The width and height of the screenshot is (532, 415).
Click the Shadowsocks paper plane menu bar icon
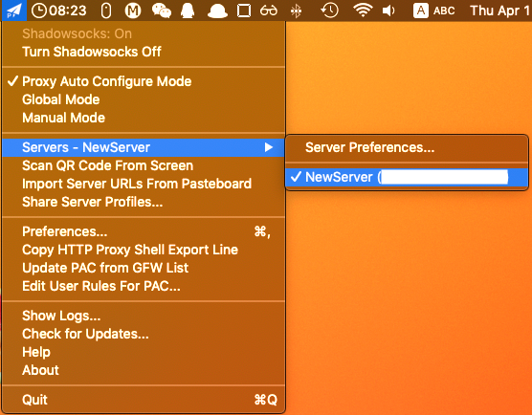(14, 11)
